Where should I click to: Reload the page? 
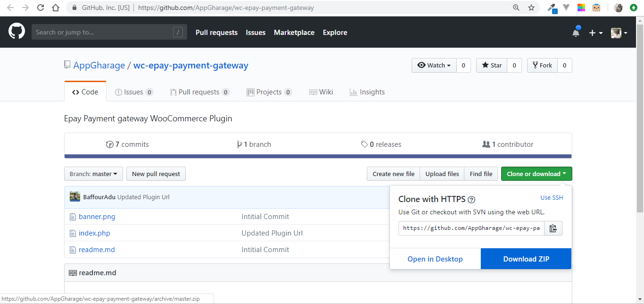pos(41,8)
